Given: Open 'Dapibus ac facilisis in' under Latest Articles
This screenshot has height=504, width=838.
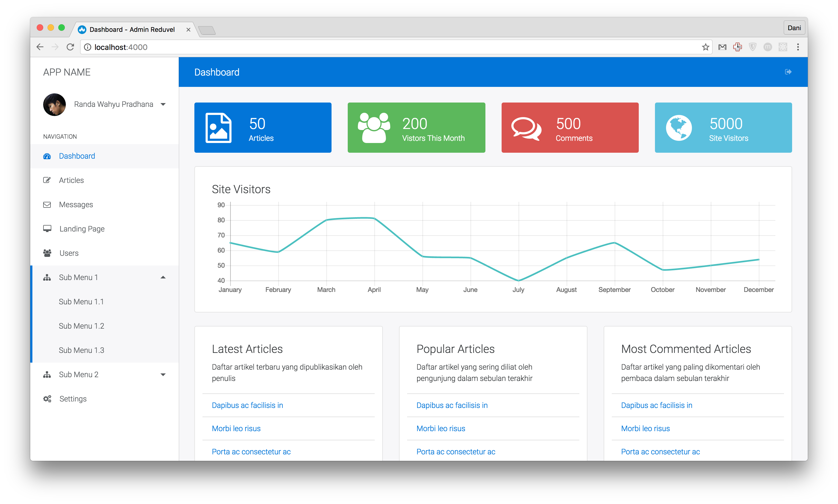Looking at the screenshot, I should pyautogui.click(x=247, y=405).
